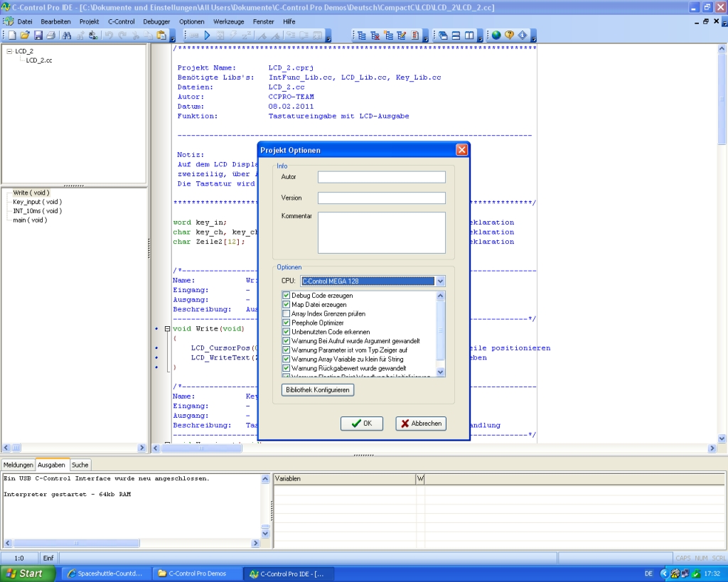Click the project tree toolbar icon

pyautogui.click(x=362, y=36)
